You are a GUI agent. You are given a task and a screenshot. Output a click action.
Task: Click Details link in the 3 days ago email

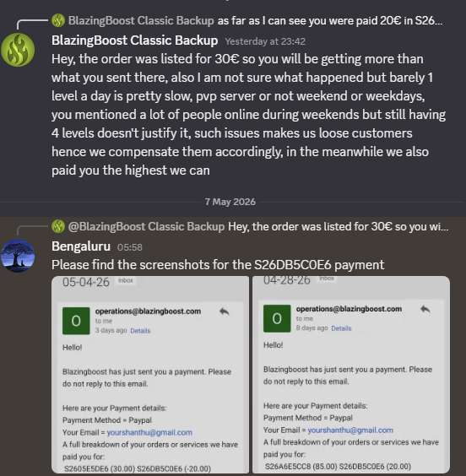click(140, 331)
